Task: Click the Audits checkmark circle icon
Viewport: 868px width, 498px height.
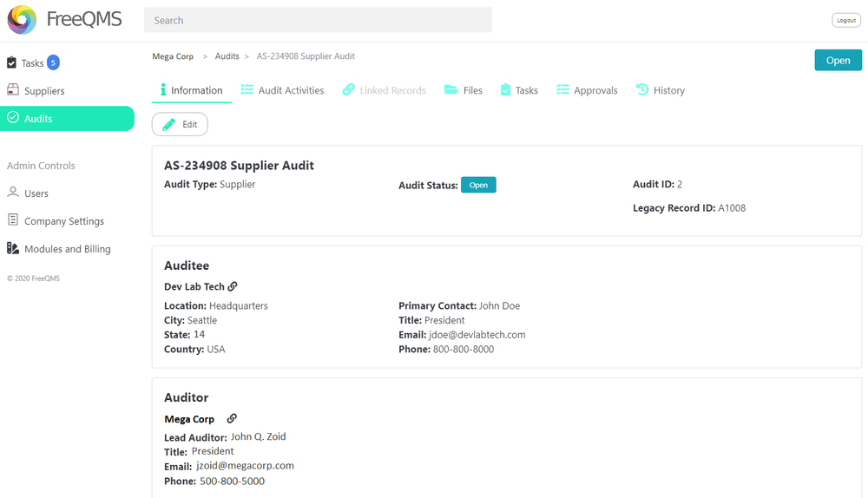Action: point(13,117)
